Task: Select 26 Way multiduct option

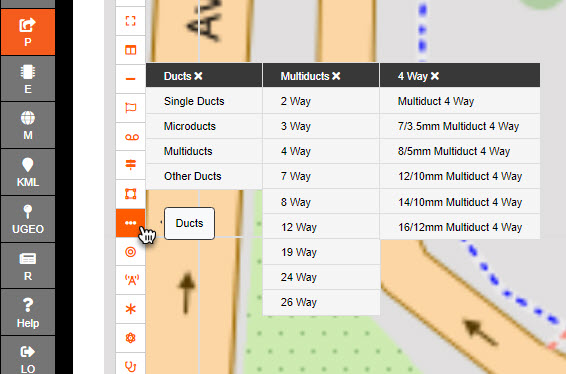Action: click(321, 302)
